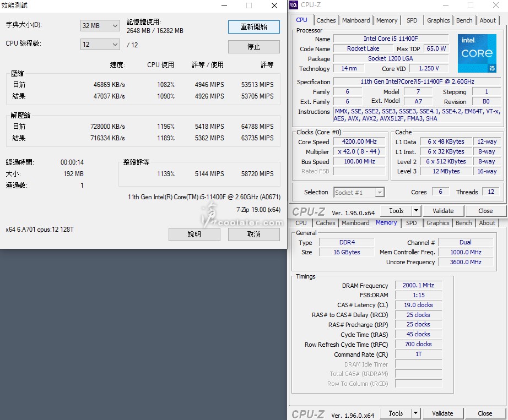The width and height of the screenshot is (508, 420).
Task: Switch to Bench tab in upper CPU-Z
Action: [x=464, y=20]
